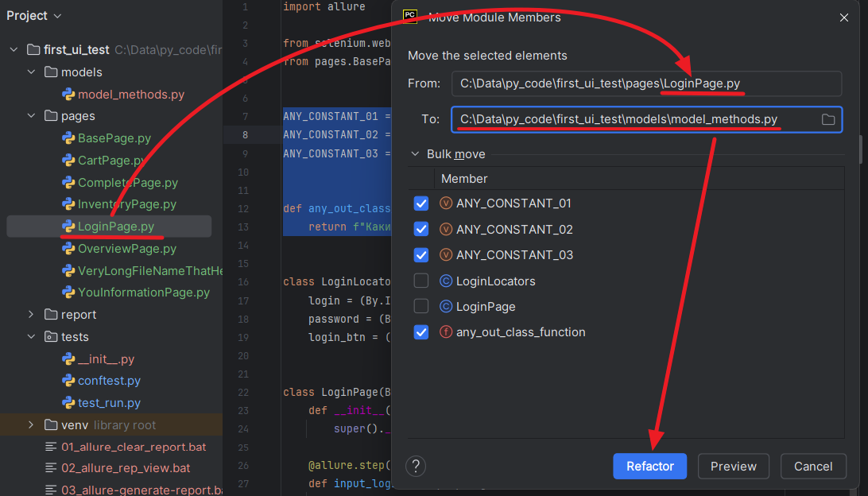Click the model_methods.py Python file icon

68,95
